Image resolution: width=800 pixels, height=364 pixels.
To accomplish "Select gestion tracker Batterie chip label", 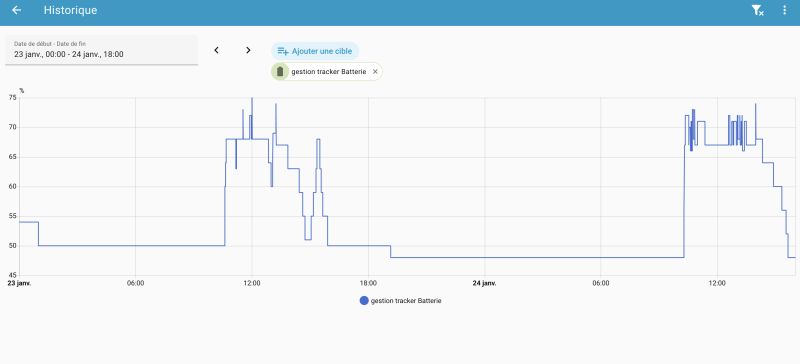I will point(329,72).
